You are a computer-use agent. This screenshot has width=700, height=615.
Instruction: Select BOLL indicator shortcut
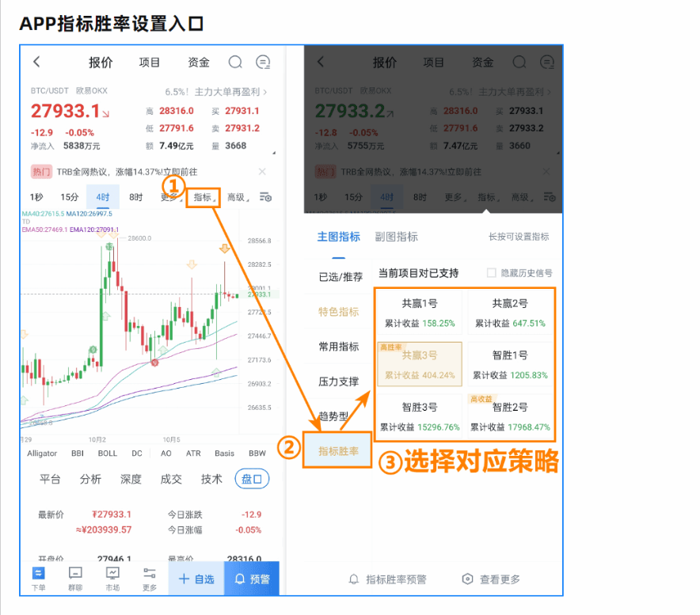pos(108,453)
